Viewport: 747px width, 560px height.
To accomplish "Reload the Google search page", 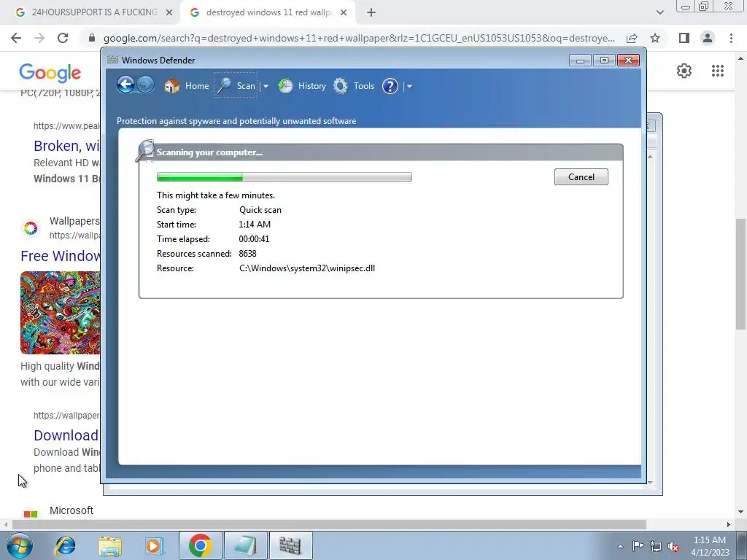I will tap(63, 38).
